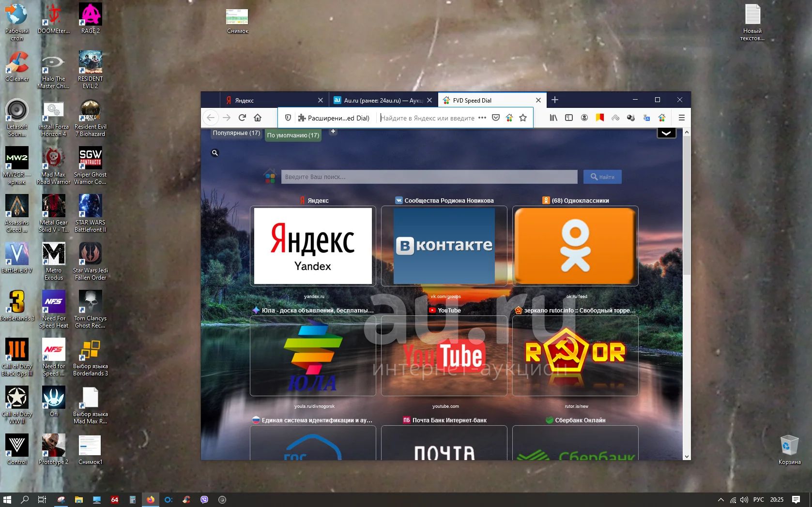Select RAGE 2 desktop icon

[x=90, y=18]
